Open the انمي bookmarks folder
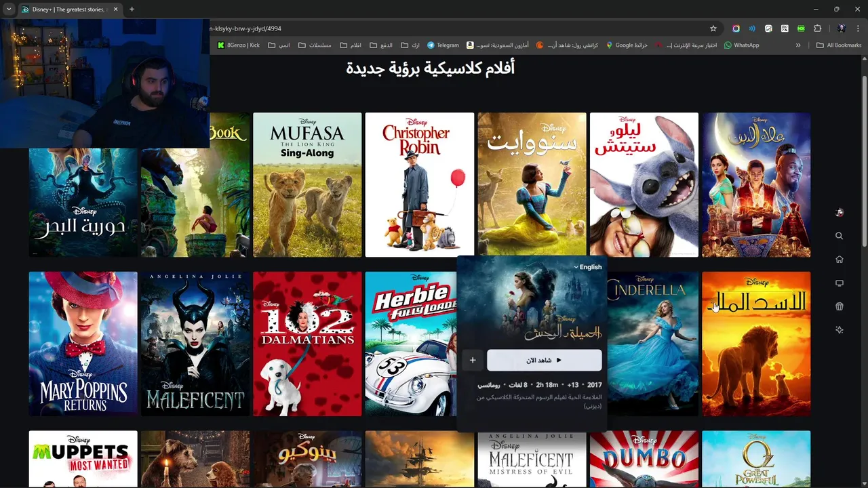This screenshot has width=868, height=488. pyautogui.click(x=279, y=45)
